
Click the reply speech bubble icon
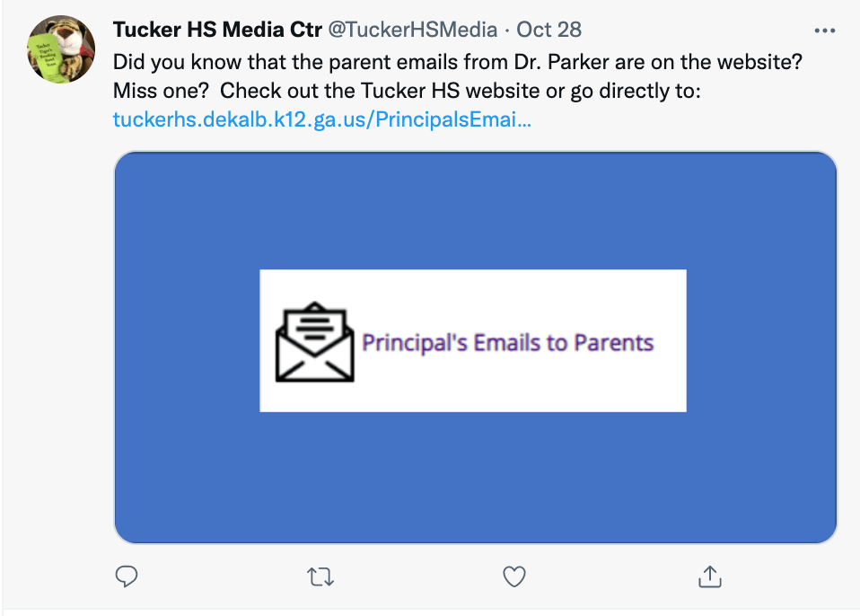point(127,576)
